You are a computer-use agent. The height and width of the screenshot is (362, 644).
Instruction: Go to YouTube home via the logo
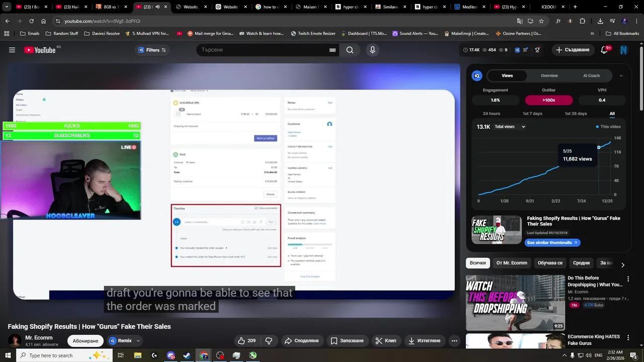click(x=40, y=50)
